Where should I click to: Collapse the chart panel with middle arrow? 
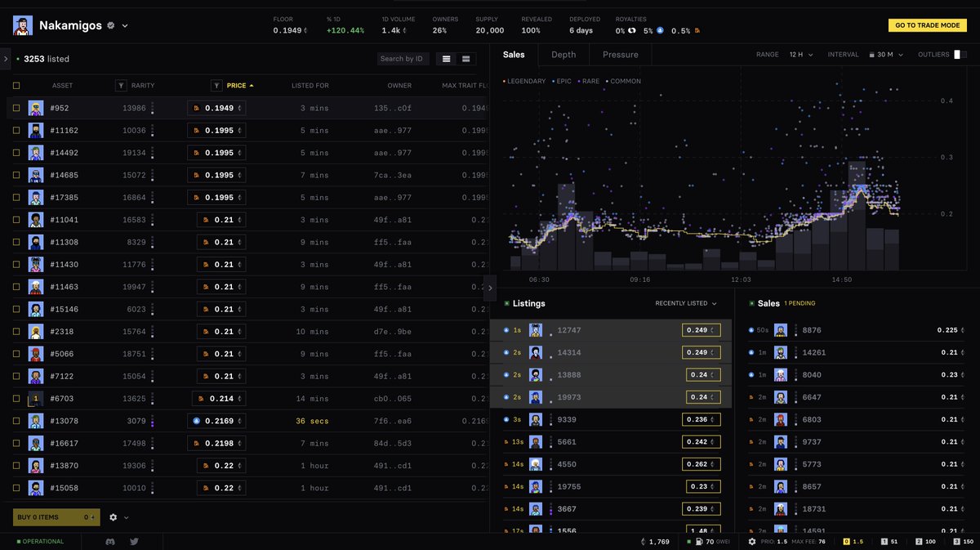tap(489, 287)
